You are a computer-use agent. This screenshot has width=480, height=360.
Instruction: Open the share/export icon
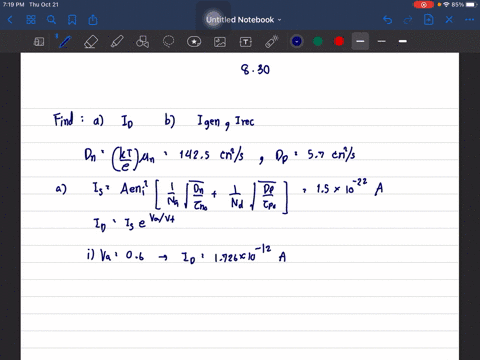93,20
